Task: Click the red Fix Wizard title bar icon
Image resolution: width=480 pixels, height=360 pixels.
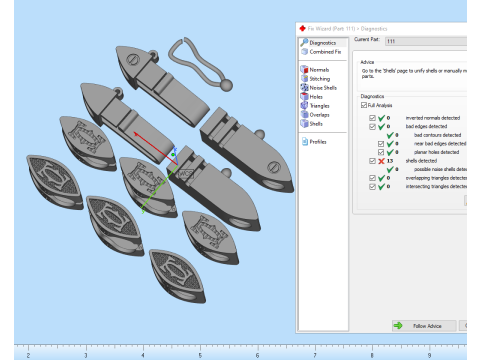Action: pos(302,28)
